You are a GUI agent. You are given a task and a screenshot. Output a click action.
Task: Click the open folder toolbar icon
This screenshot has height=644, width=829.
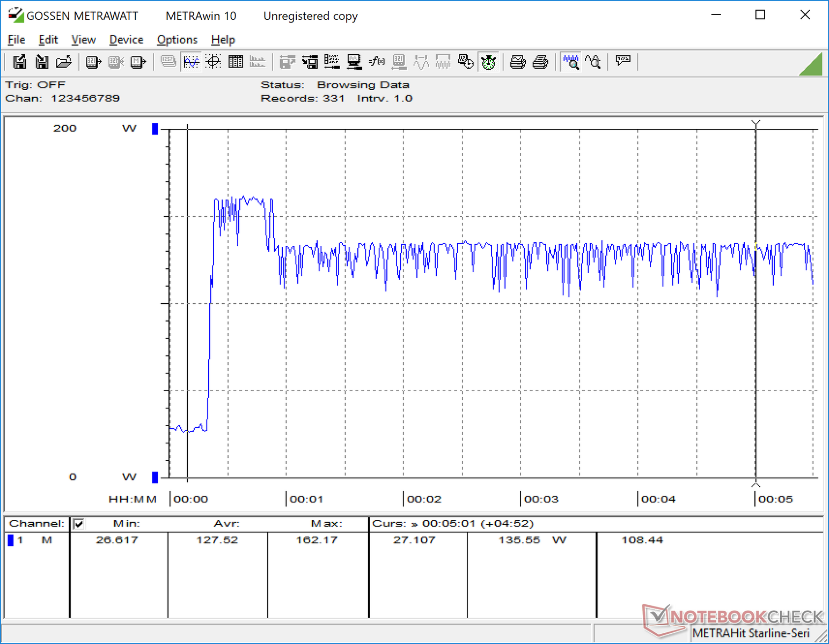(x=64, y=62)
